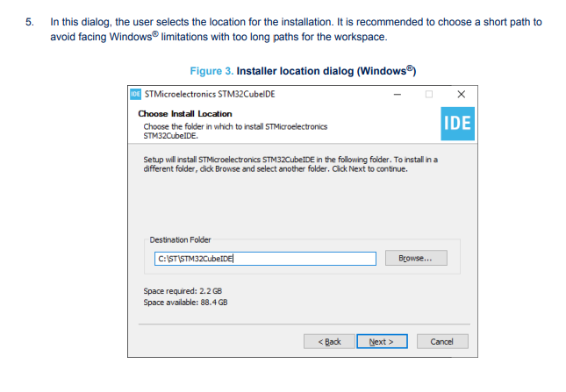Viewport: 566px width, 392px height.
Task: Click the Choose Install Location heading
Action: 185,114
